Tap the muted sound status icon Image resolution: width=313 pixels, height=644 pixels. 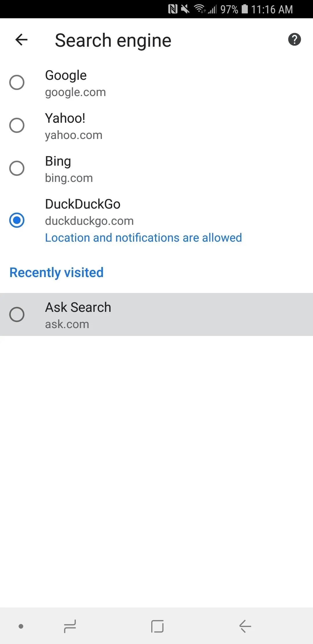[x=185, y=9]
